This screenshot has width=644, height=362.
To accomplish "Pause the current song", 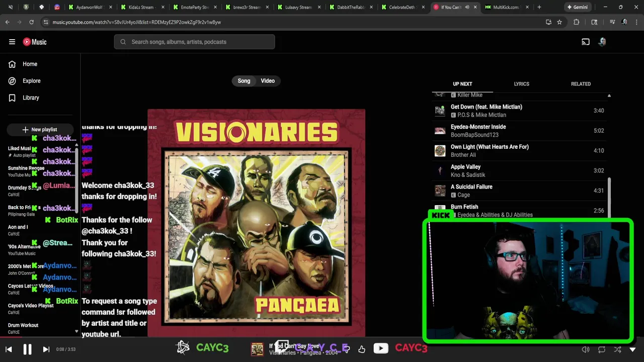I will [x=27, y=349].
